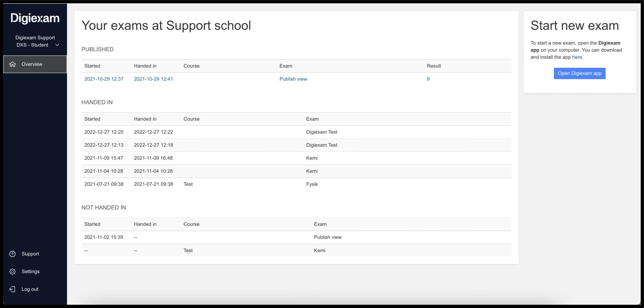
Task: Click the Support question mark icon
Action: (12, 254)
